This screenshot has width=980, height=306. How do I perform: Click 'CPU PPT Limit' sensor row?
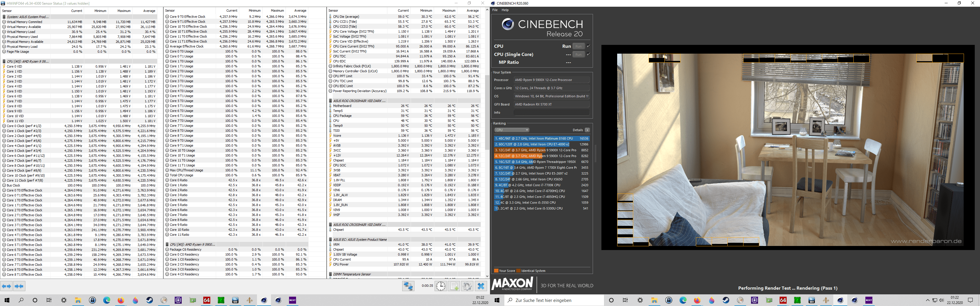pos(404,76)
